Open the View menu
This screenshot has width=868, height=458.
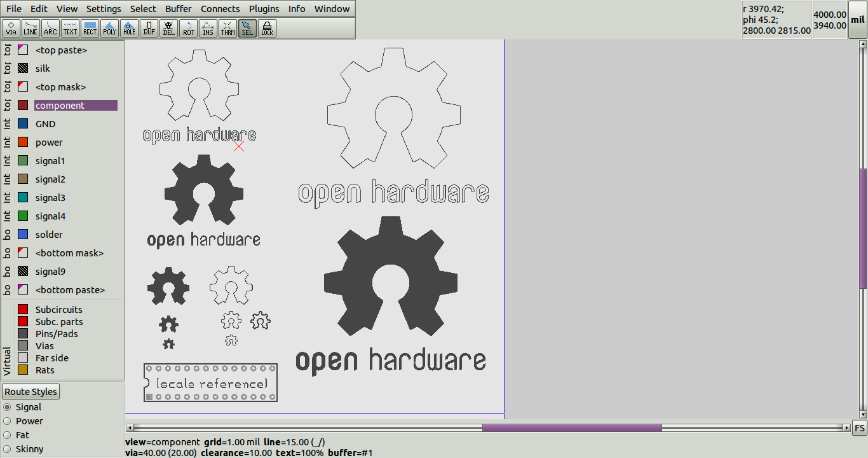(67, 9)
